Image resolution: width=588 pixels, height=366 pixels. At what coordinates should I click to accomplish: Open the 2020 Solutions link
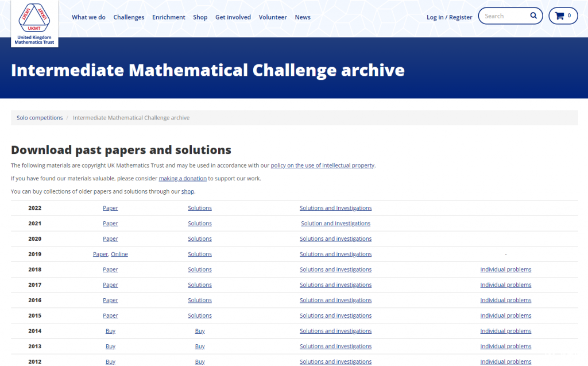point(200,239)
